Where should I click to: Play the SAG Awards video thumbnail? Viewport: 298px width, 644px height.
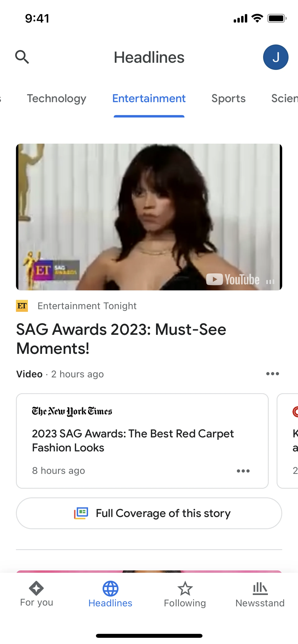coord(149,217)
